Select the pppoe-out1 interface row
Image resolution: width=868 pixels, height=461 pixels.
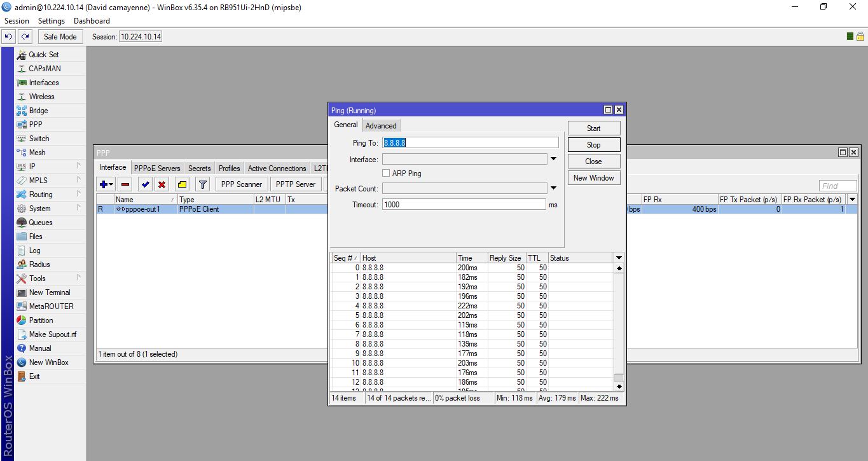pyautogui.click(x=477, y=209)
